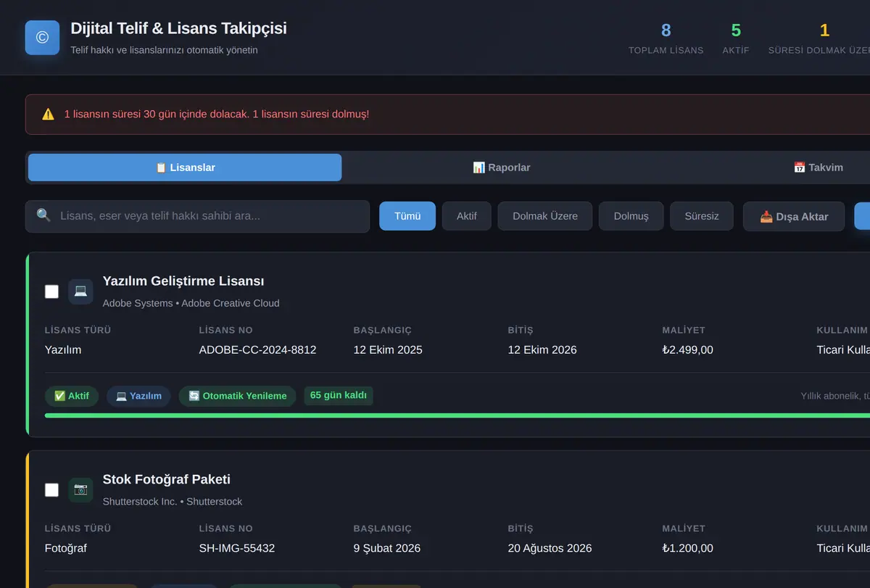
Task: Open the Raporlar tab
Action: 501,167
